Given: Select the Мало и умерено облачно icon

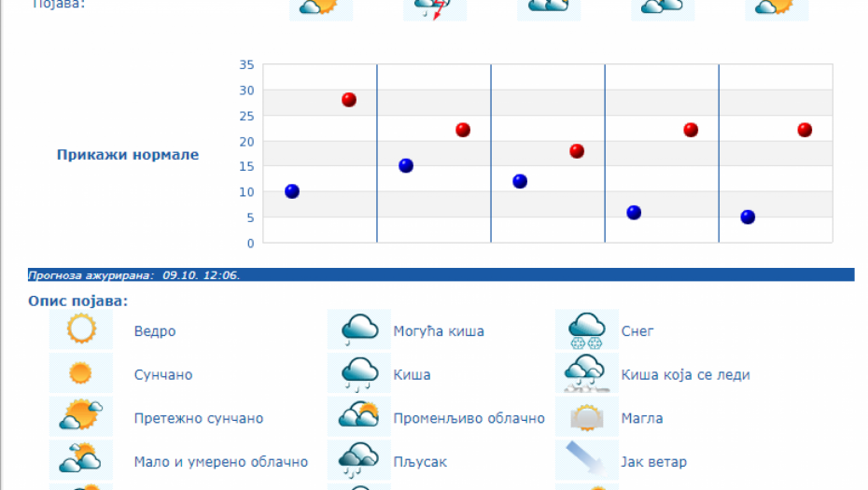Looking at the screenshot, I should (x=81, y=460).
